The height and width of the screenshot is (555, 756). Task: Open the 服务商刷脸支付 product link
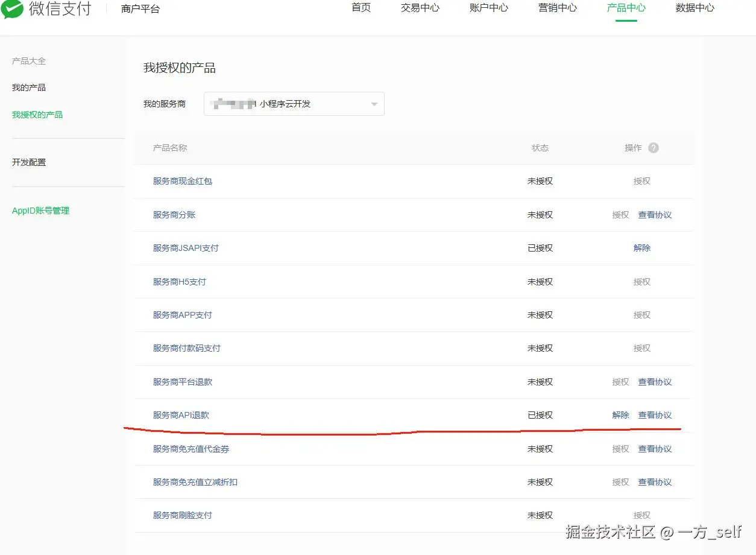183,515
